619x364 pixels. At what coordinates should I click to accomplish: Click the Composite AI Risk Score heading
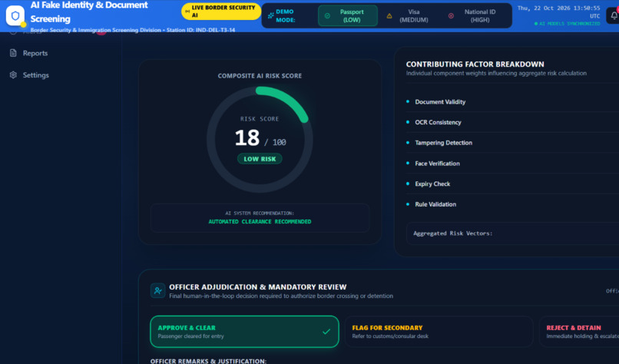[260, 76]
